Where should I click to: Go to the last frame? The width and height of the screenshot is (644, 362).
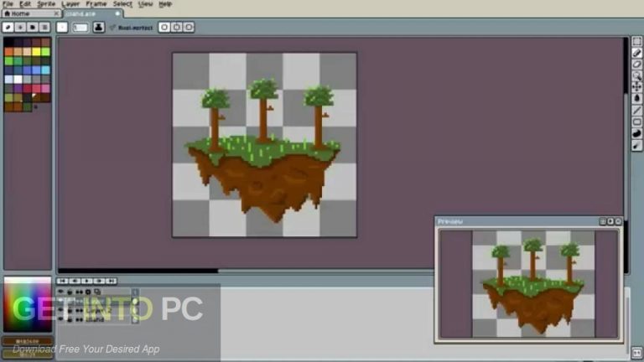[x=111, y=281]
